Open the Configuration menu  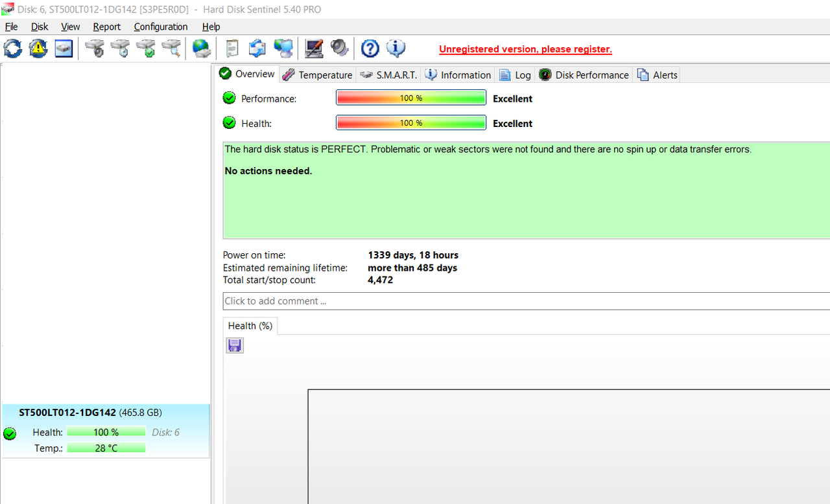point(161,27)
